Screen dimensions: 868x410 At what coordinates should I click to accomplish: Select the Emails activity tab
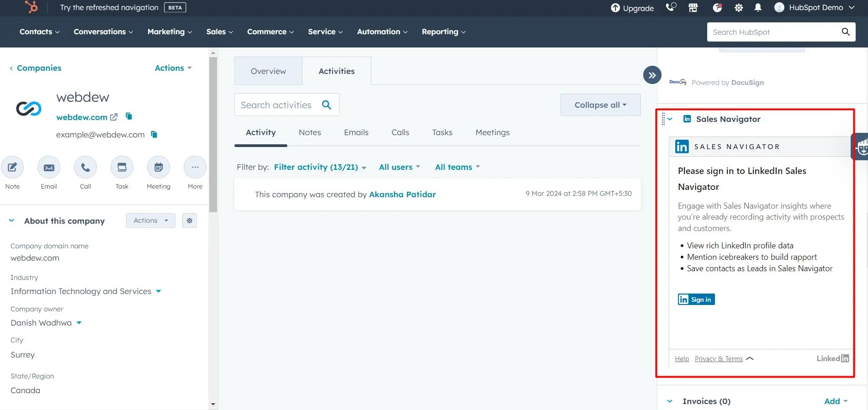pos(356,132)
